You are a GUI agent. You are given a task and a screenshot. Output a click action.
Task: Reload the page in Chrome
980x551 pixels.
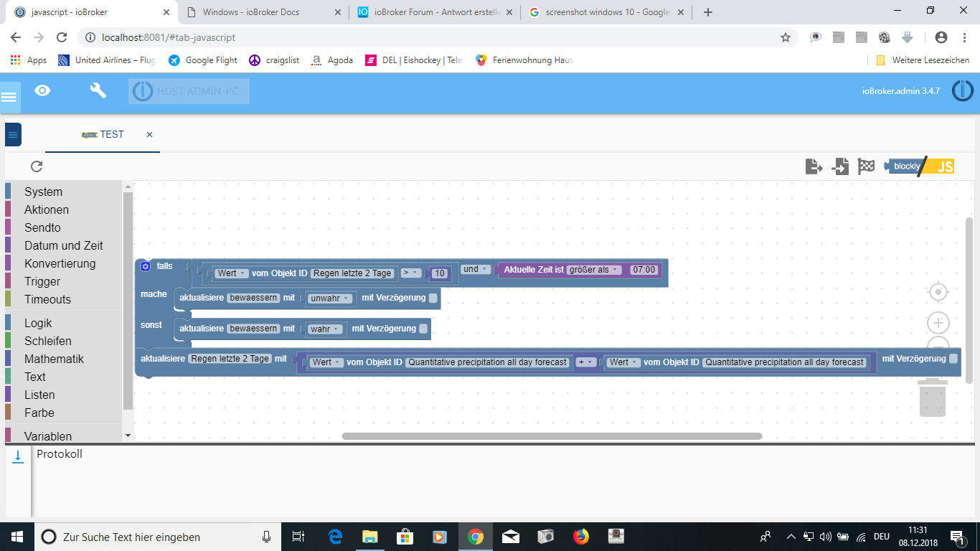click(x=62, y=37)
